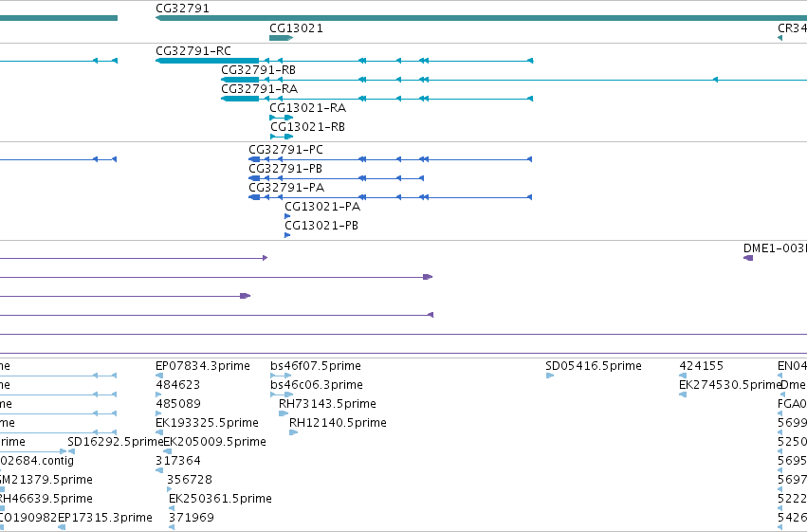Click the 484623 feature label
Image resolution: width=807 pixels, height=532 pixels.
point(178,385)
